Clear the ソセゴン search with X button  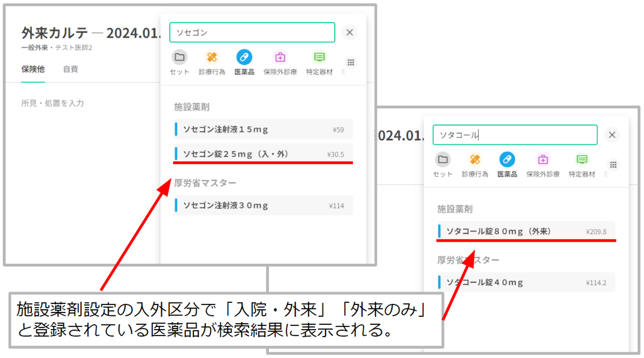(350, 33)
